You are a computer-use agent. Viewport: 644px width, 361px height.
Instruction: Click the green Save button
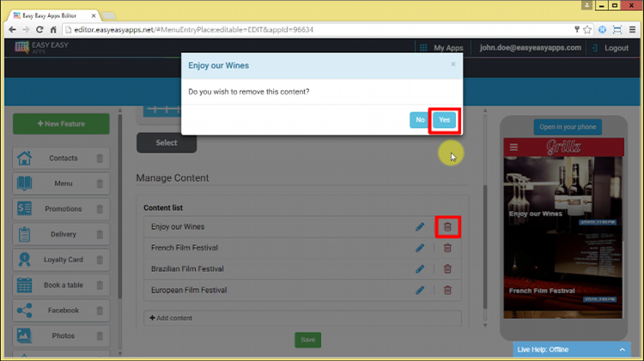(307, 340)
